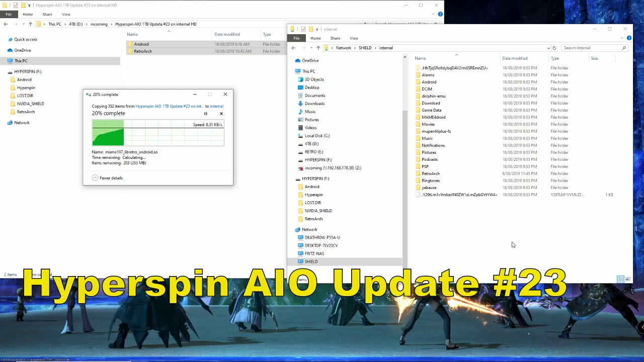Expand the ribbon chevron in internal window
Image resolution: width=644 pixels, height=362 pixels.
click(623, 38)
